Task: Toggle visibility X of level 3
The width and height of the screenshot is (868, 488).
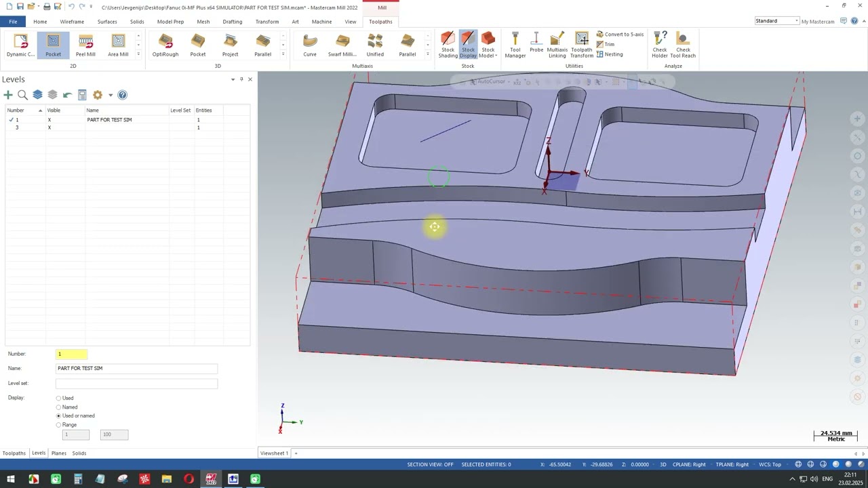Action: pos(49,127)
